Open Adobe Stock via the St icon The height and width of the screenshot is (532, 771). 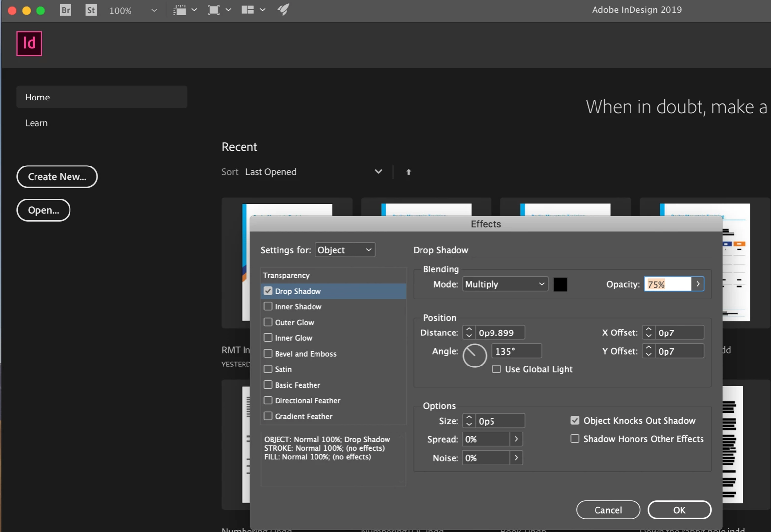point(91,10)
